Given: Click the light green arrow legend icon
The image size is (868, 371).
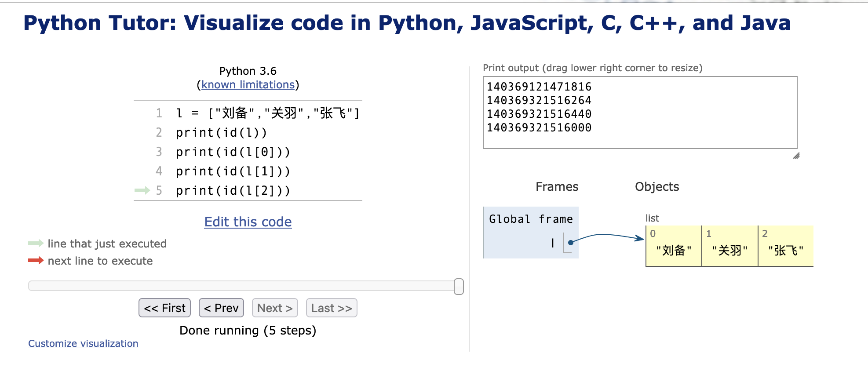Looking at the screenshot, I should click(36, 243).
